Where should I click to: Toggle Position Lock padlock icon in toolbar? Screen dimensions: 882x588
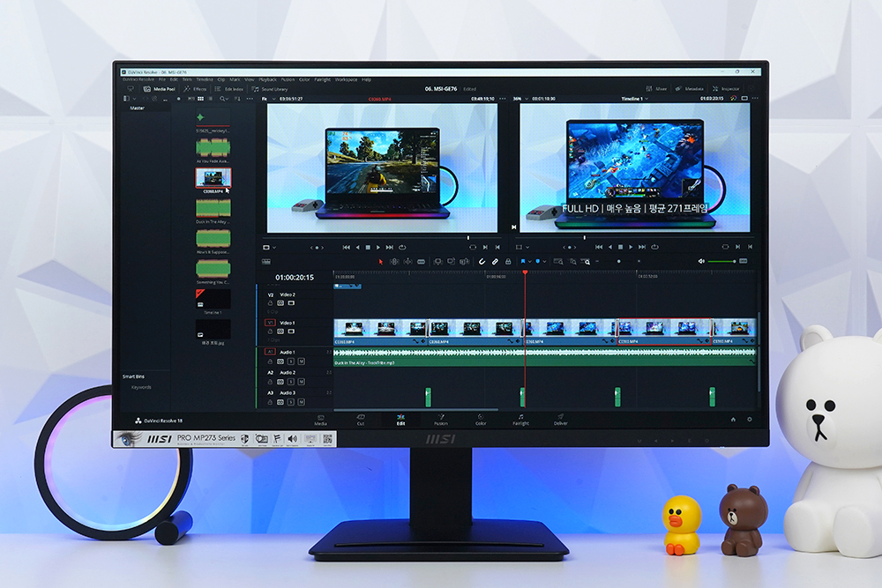(508, 262)
